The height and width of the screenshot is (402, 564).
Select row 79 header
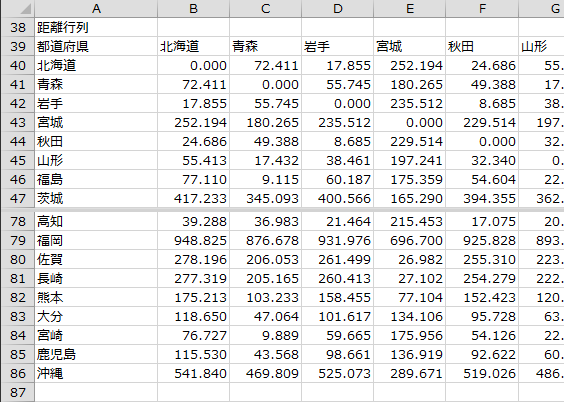click(x=17, y=241)
